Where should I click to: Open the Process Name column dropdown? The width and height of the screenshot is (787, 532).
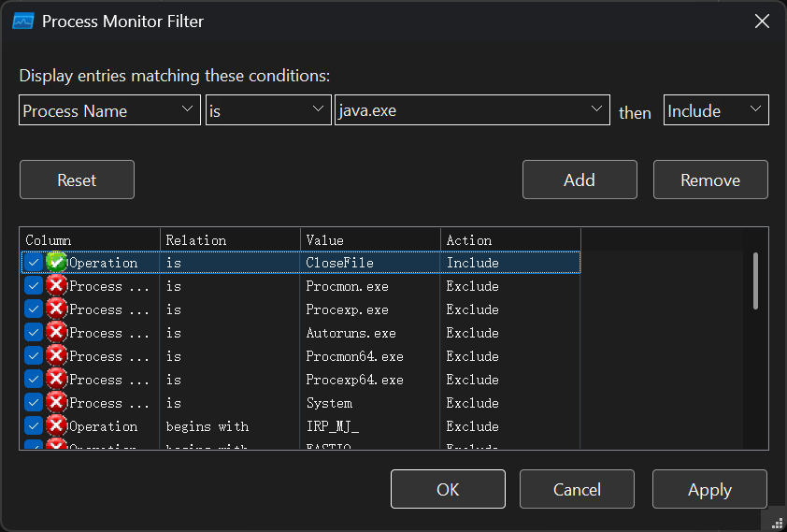[109, 110]
